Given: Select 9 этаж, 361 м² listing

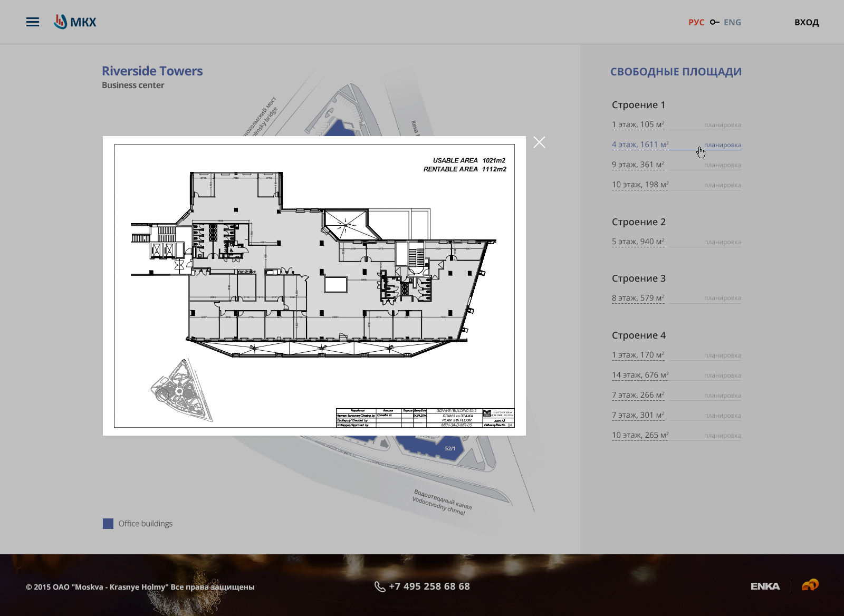Looking at the screenshot, I should (x=638, y=165).
